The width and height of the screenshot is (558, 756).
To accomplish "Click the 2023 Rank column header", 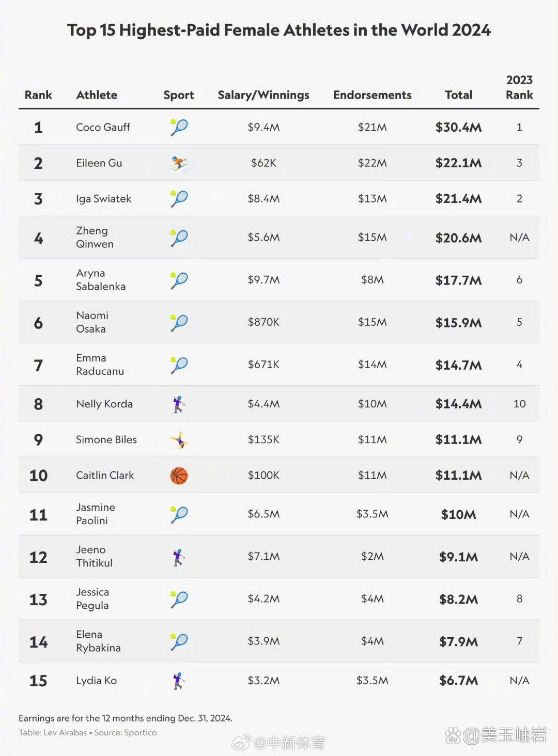I will 519,87.
